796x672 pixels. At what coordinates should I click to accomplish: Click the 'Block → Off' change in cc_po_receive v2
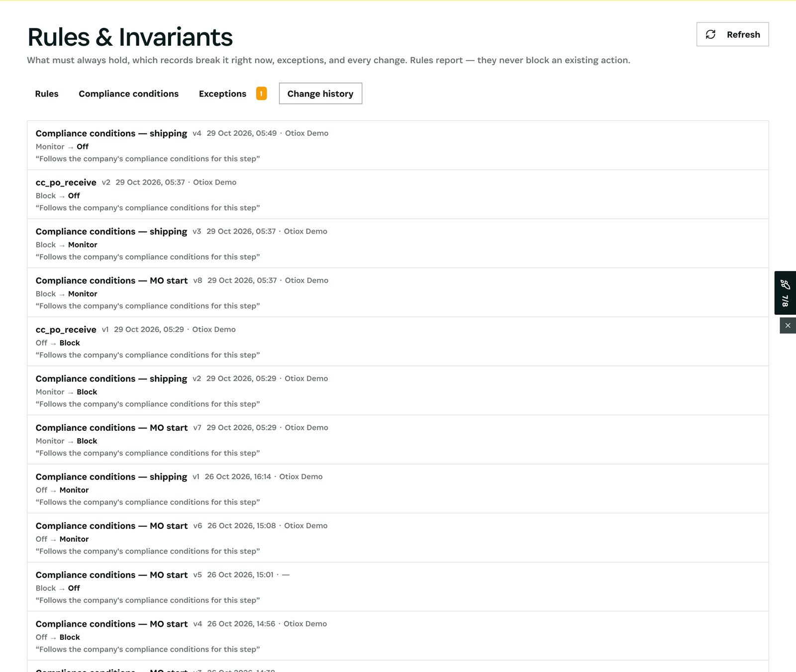58,196
